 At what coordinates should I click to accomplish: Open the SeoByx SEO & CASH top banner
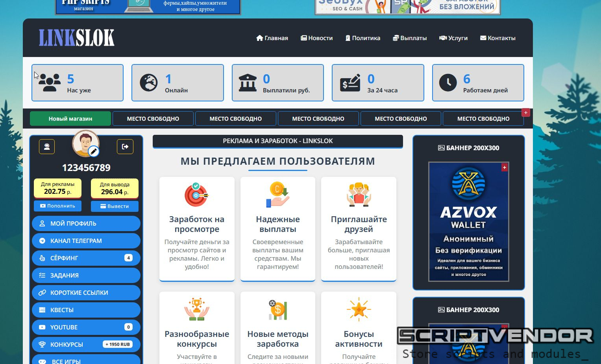408,7
